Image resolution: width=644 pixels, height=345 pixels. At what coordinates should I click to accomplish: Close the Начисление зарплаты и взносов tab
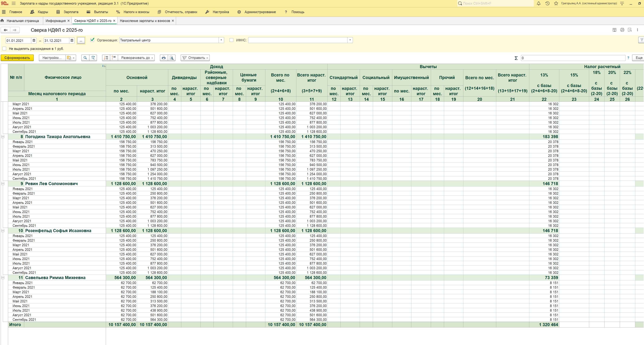click(173, 21)
